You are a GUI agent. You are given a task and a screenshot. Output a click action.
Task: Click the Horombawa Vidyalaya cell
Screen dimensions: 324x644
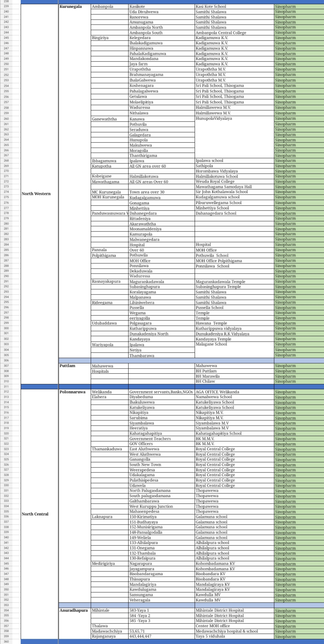[234, 171]
